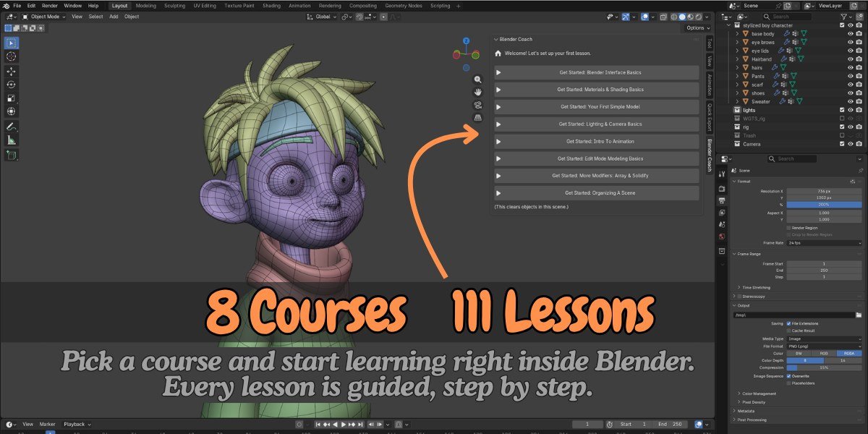Viewport: 868px width, 434px height.
Task: Hide base body in viewport
Action: click(x=850, y=33)
